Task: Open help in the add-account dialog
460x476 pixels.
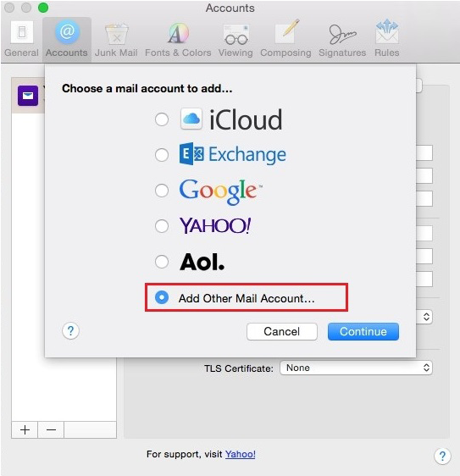Action: pyautogui.click(x=71, y=330)
